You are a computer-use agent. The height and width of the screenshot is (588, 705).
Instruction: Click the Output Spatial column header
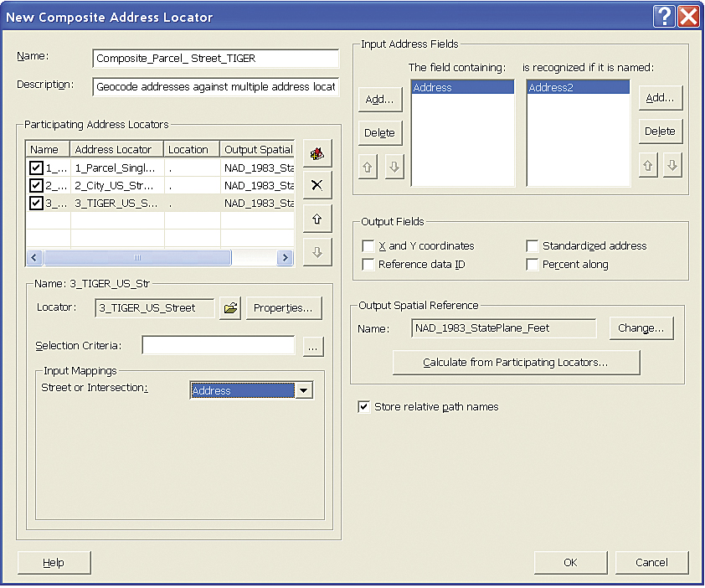pyautogui.click(x=258, y=149)
